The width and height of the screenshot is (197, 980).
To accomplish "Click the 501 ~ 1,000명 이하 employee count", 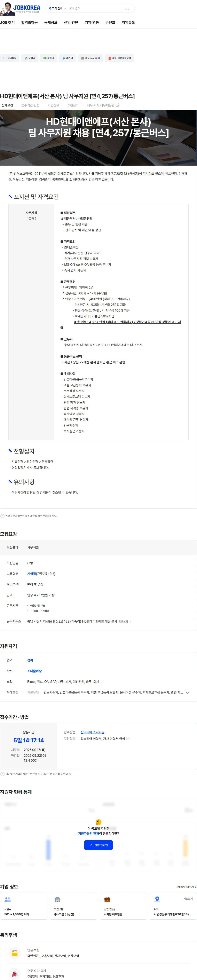I will 16,914.
